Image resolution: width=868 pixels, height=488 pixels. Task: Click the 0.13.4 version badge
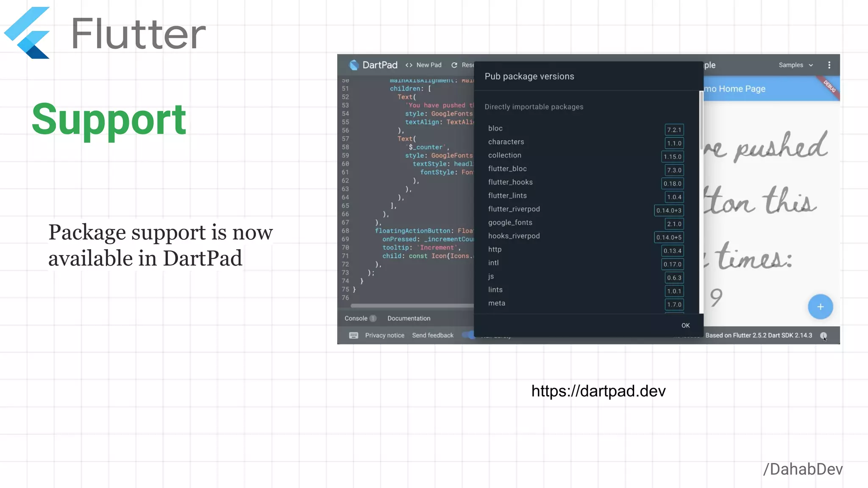point(672,251)
